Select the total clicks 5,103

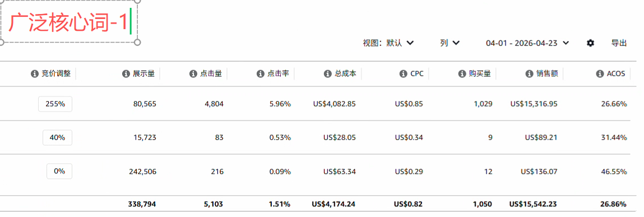click(x=214, y=204)
